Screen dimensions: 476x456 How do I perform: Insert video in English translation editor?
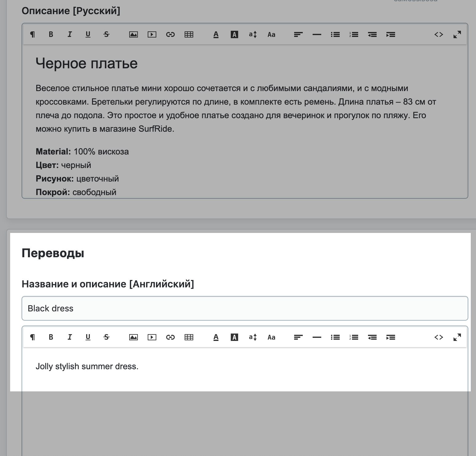point(152,337)
